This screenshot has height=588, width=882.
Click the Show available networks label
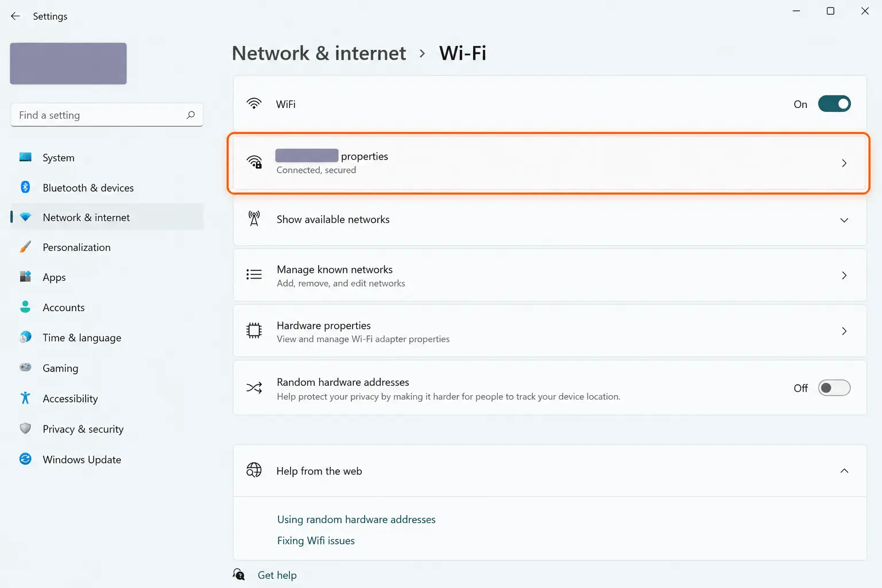click(333, 219)
